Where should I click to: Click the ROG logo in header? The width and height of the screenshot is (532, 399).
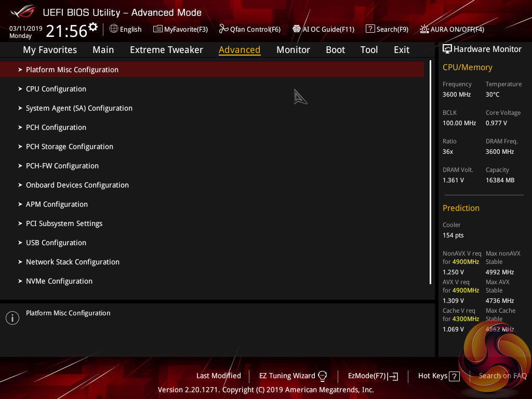(23, 11)
